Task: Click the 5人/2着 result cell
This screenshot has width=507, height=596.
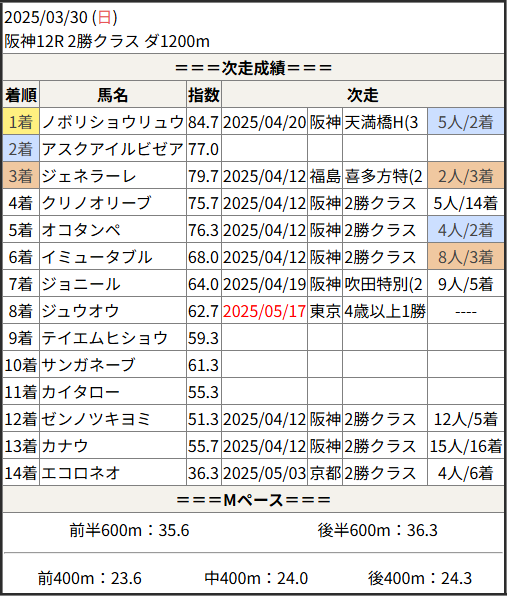Action: [466, 122]
